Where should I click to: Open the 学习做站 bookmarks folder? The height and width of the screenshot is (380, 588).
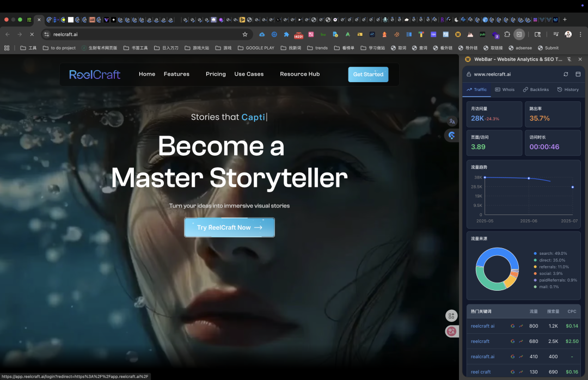373,48
